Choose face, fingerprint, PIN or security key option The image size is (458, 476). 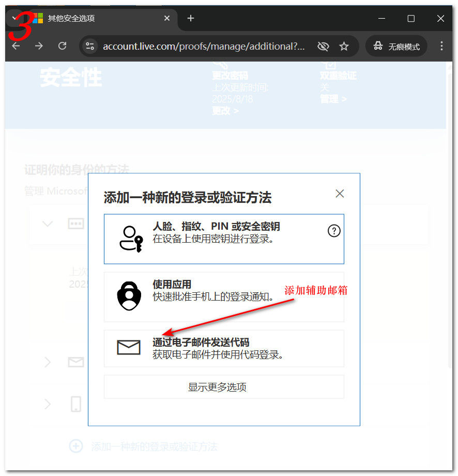click(x=224, y=239)
